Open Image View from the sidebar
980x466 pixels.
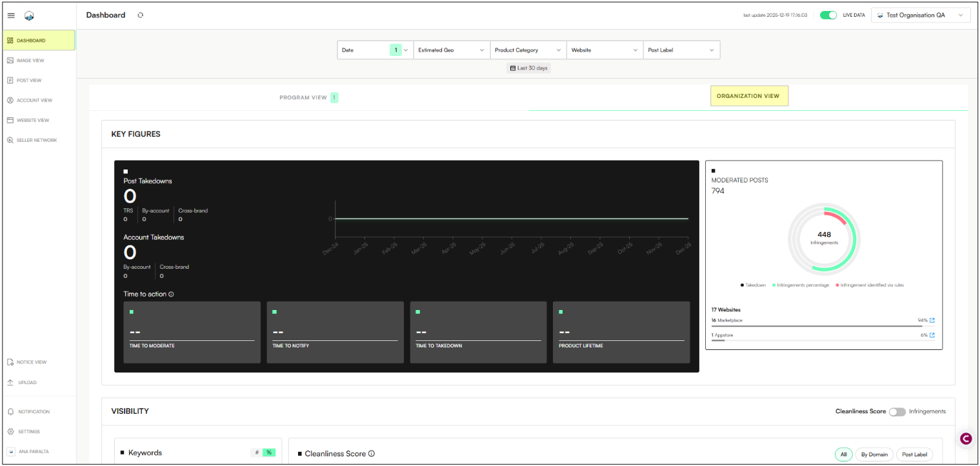coord(38,61)
